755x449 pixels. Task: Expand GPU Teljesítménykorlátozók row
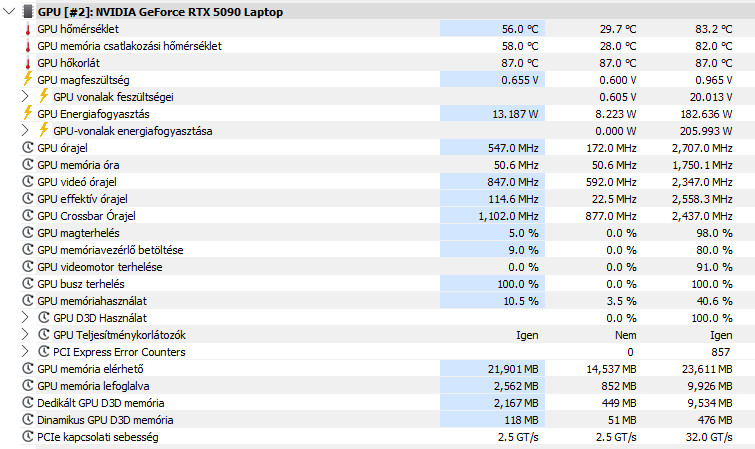(x=25, y=334)
